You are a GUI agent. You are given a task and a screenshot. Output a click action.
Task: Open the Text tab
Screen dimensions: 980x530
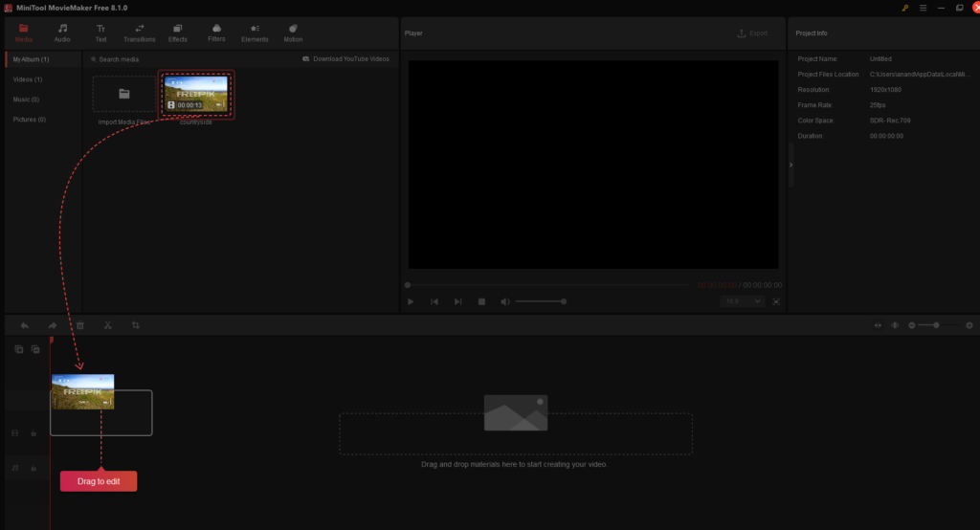[100, 33]
